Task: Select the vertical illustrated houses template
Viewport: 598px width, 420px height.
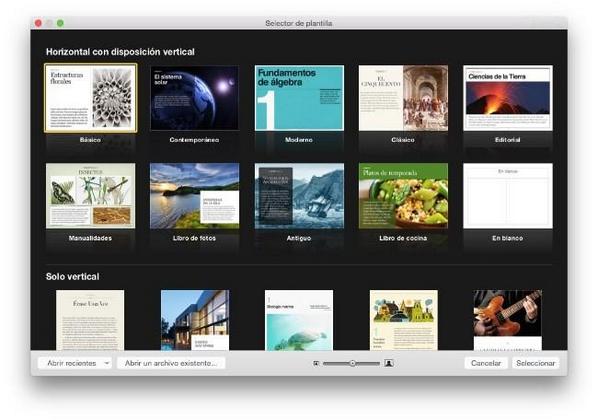Action: 403,320
